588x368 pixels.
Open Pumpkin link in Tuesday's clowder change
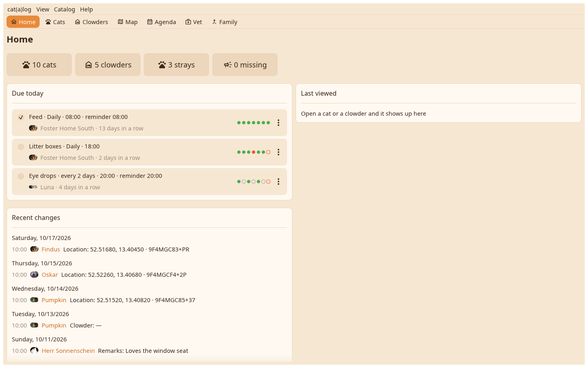(54, 325)
